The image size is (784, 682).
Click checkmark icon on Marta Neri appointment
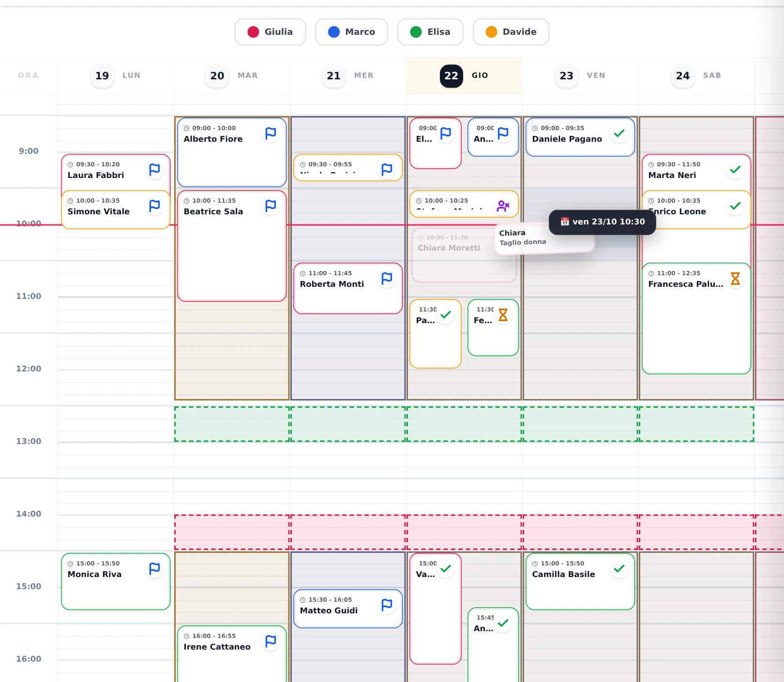(736, 170)
